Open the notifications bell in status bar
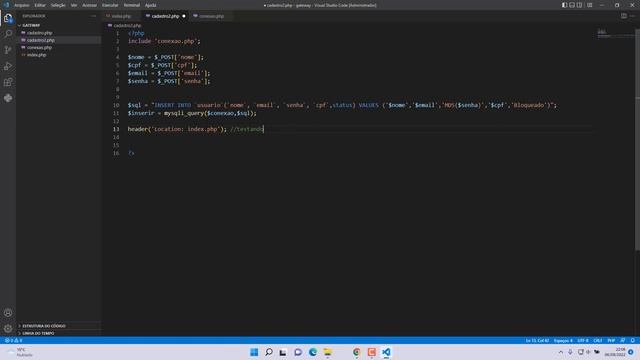 click(x=633, y=340)
